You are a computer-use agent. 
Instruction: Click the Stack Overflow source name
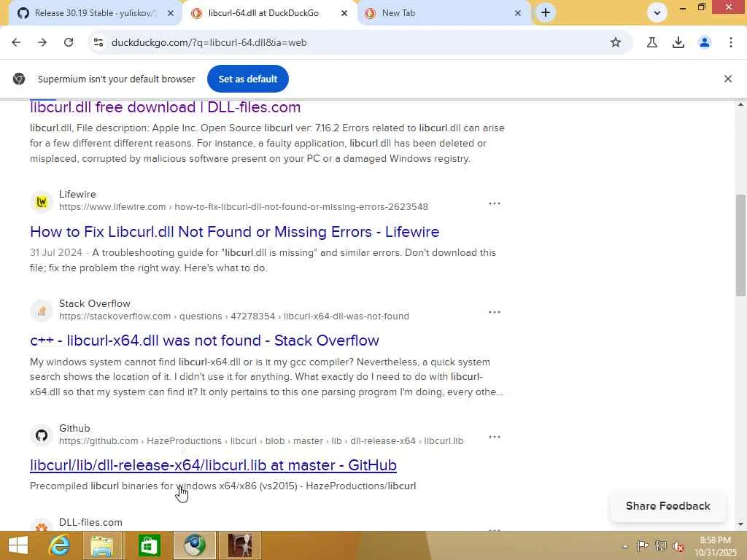click(94, 304)
